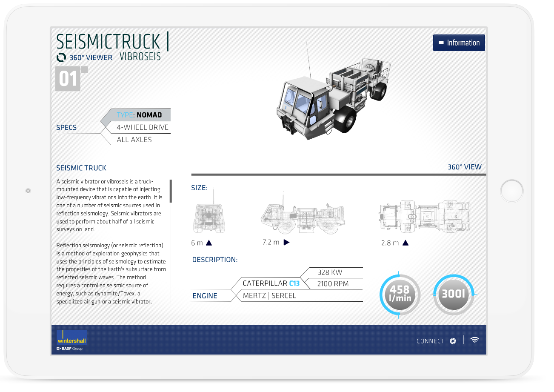Image resolution: width=554 pixels, height=392 pixels.
Task: Click the Wi-Fi icon in footer
Action: [475, 340]
